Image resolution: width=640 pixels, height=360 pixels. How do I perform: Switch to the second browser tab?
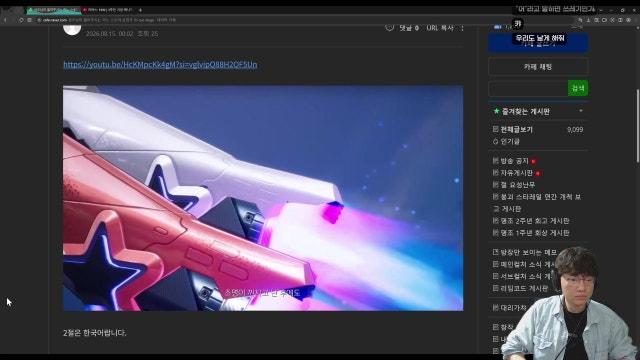[x=108, y=10]
